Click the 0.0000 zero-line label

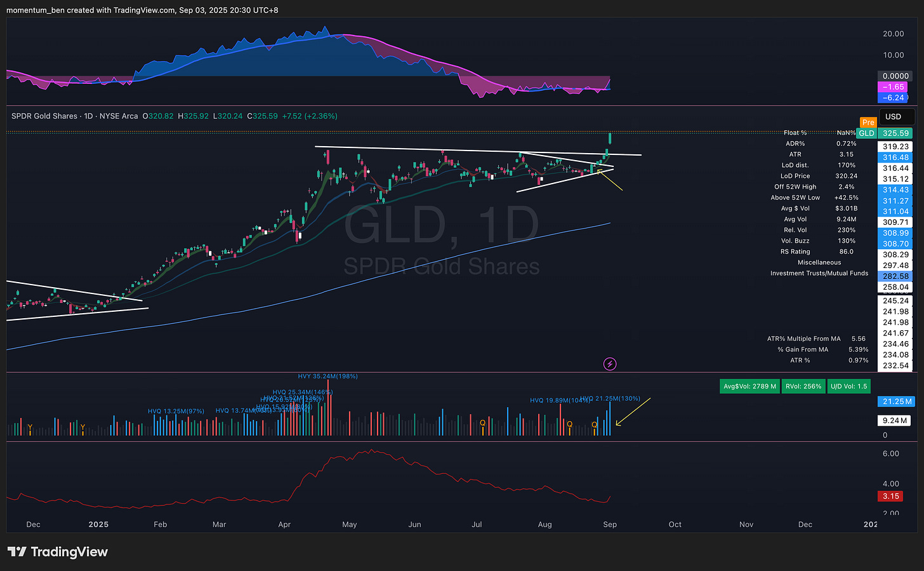pyautogui.click(x=895, y=76)
